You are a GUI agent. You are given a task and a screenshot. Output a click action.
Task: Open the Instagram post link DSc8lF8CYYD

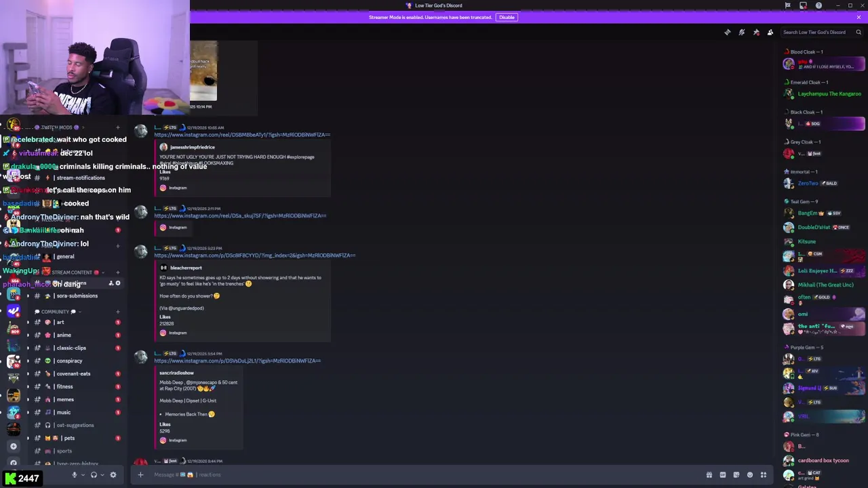pos(254,256)
